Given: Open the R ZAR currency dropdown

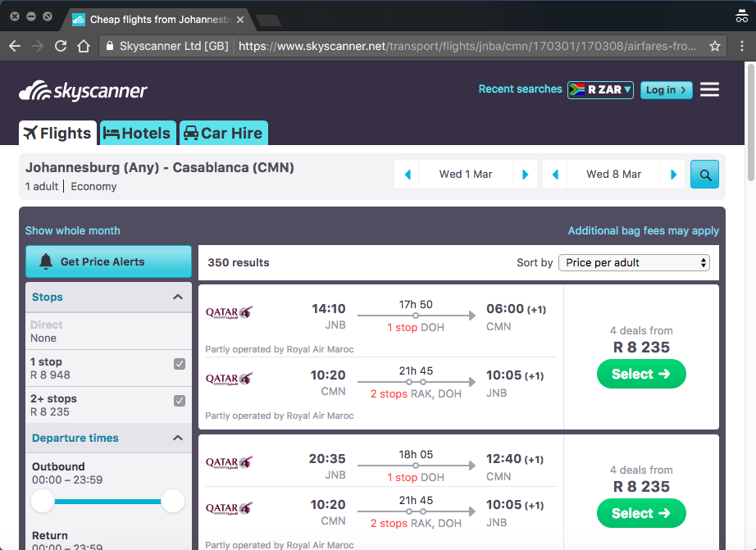Looking at the screenshot, I should (601, 89).
